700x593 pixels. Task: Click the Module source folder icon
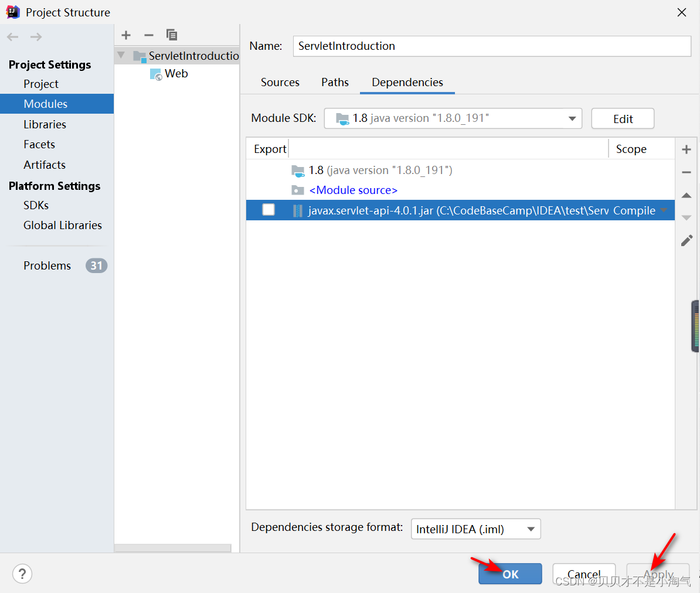[298, 190]
